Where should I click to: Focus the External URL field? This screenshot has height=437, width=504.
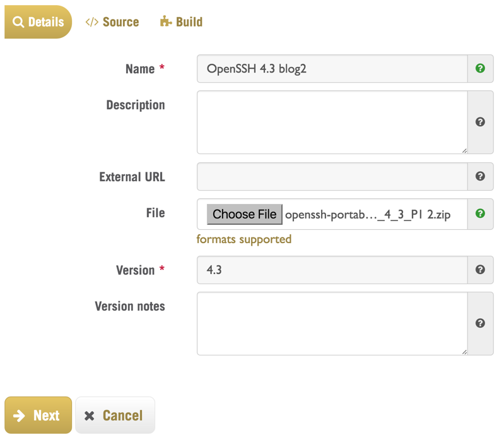tap(332, 176)
